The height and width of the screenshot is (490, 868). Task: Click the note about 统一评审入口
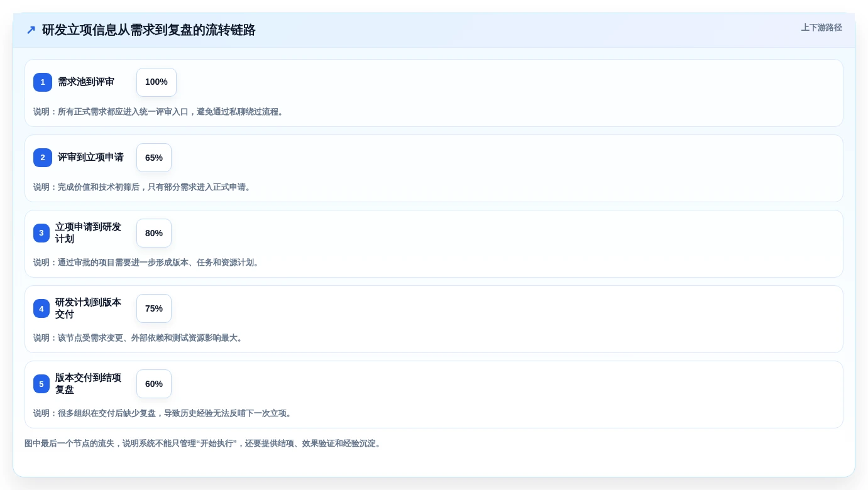[x=160, y=112]
